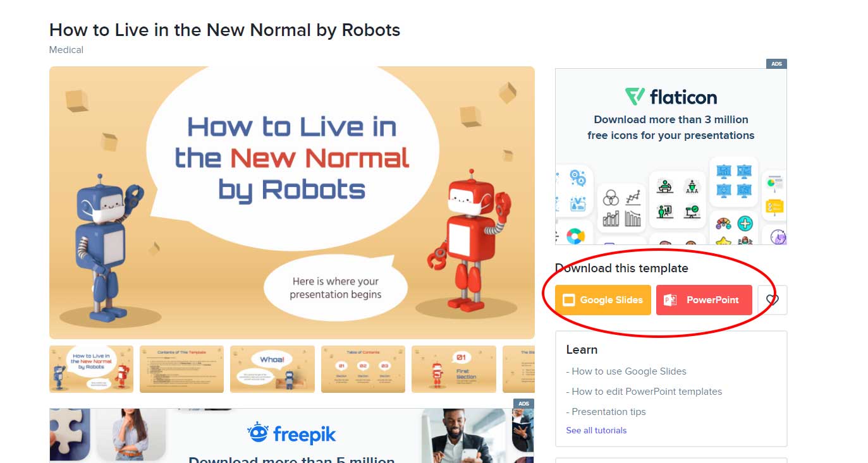Click See all tutorials link

click(596, 430)
